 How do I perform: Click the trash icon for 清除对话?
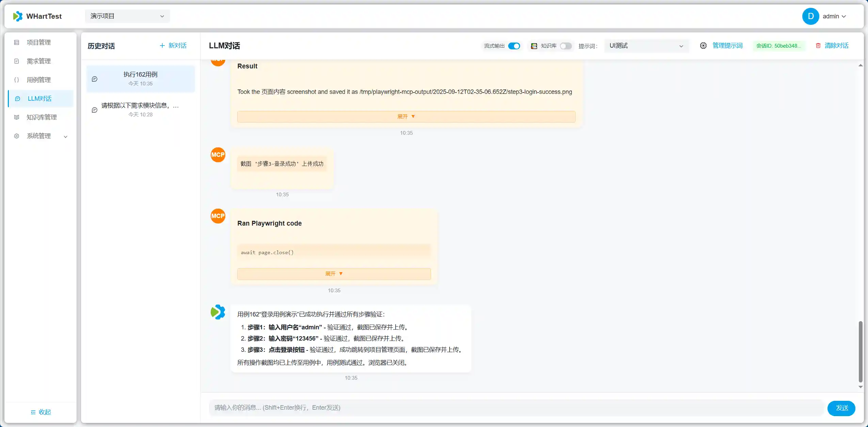tap(818, 46)
